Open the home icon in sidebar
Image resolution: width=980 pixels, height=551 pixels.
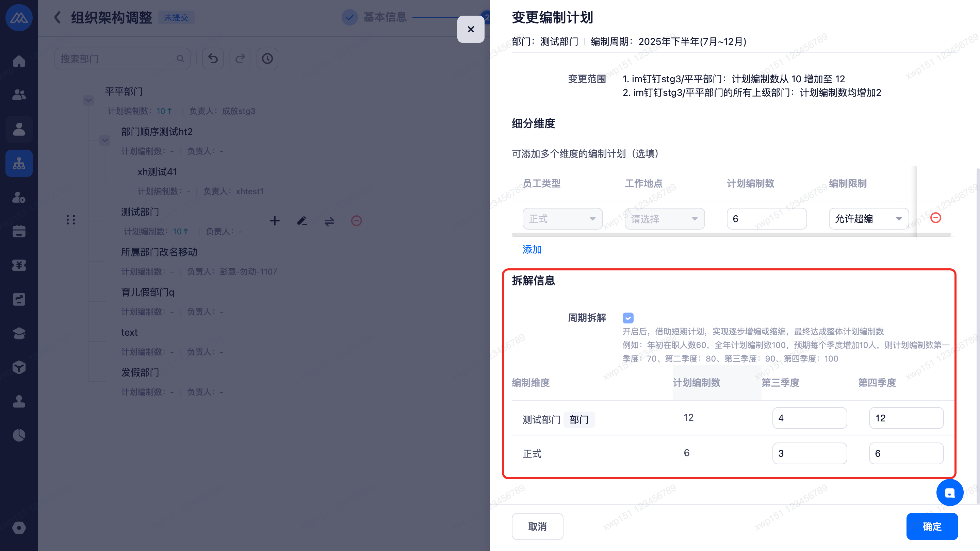19,61
